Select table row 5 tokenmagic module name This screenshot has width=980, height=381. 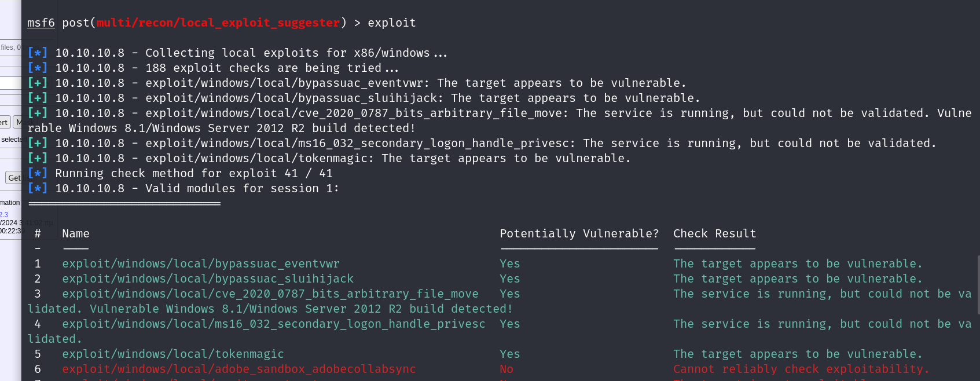172,354
